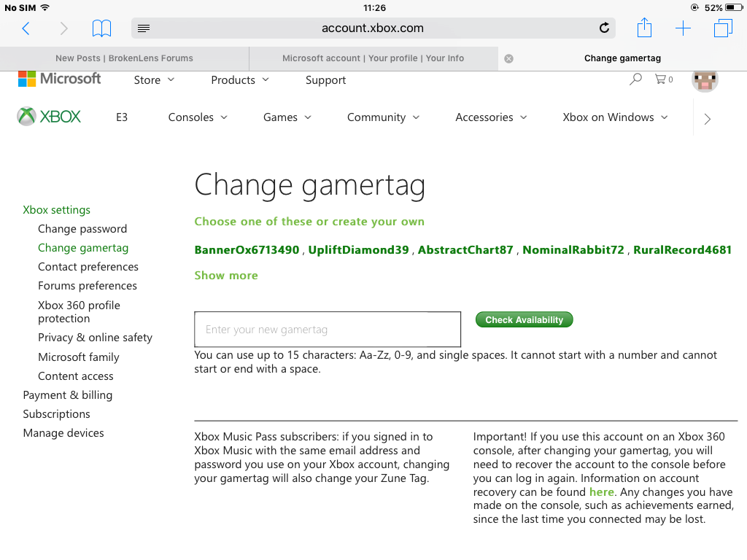This screenshot has height=560, width=747.
Task: Open Contact preferences
Action: tap(88, 267)
